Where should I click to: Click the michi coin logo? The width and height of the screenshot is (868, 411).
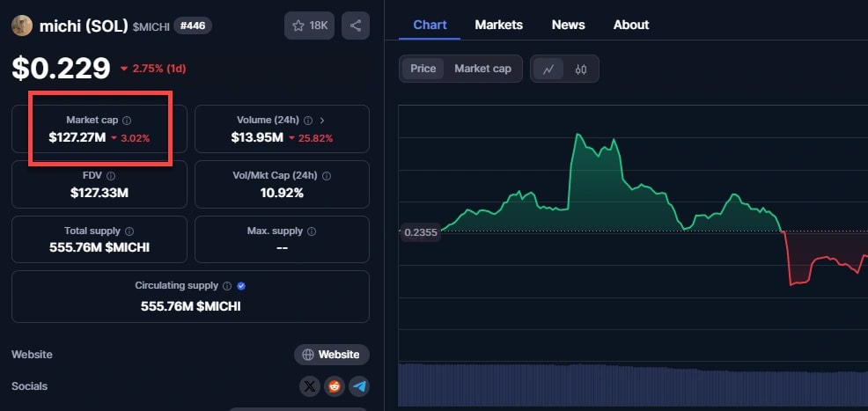click(x=22, y=26)
